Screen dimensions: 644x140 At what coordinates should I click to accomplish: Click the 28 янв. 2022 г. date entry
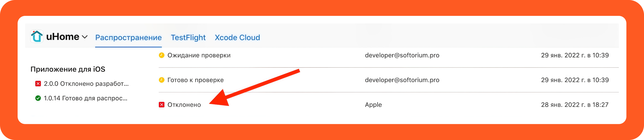click(575, 105)
